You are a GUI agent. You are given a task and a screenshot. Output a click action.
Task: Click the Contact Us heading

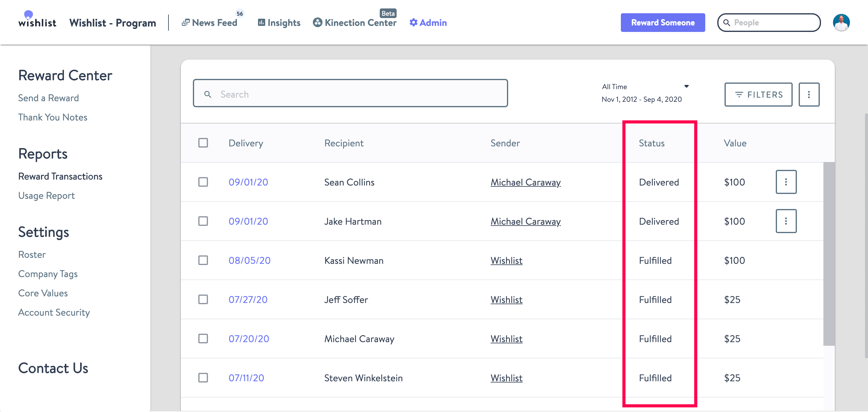[x=53, y=368]
